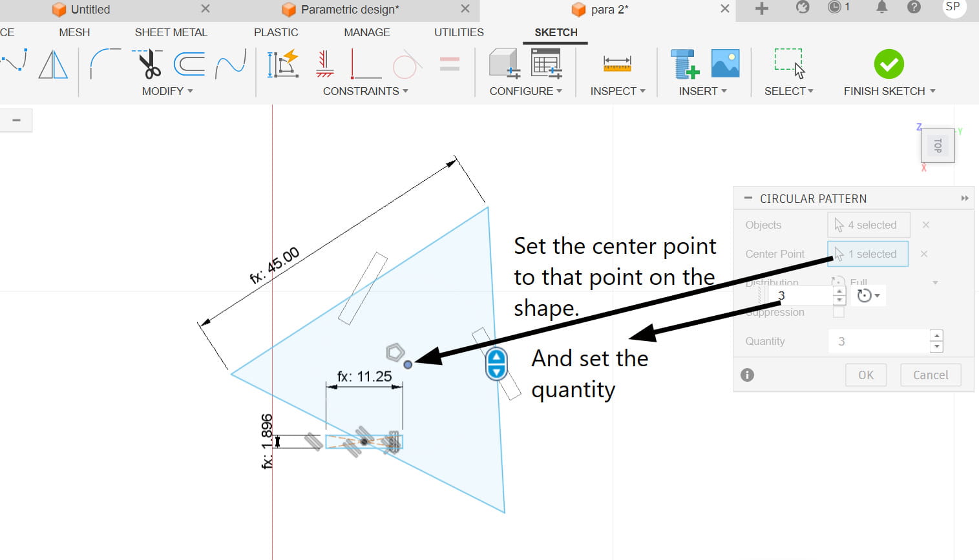
Task: Open the Help question mark menu
Action: coord(914,7)
